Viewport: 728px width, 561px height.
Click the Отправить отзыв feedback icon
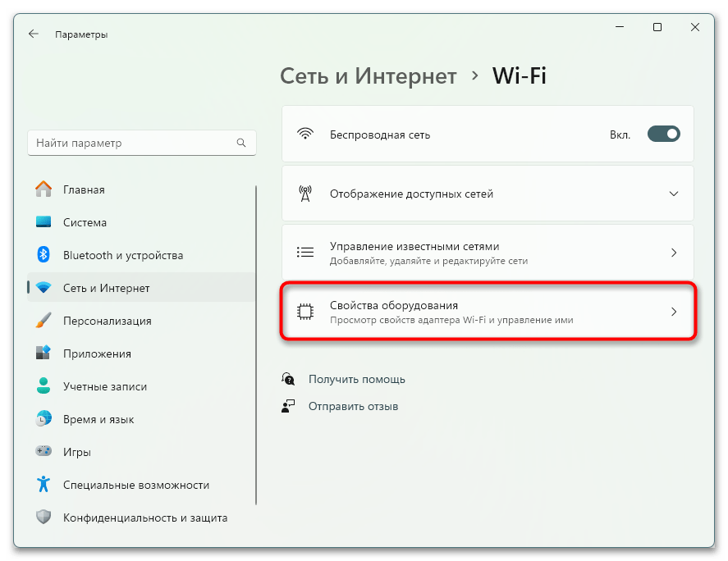click(288, 406)
